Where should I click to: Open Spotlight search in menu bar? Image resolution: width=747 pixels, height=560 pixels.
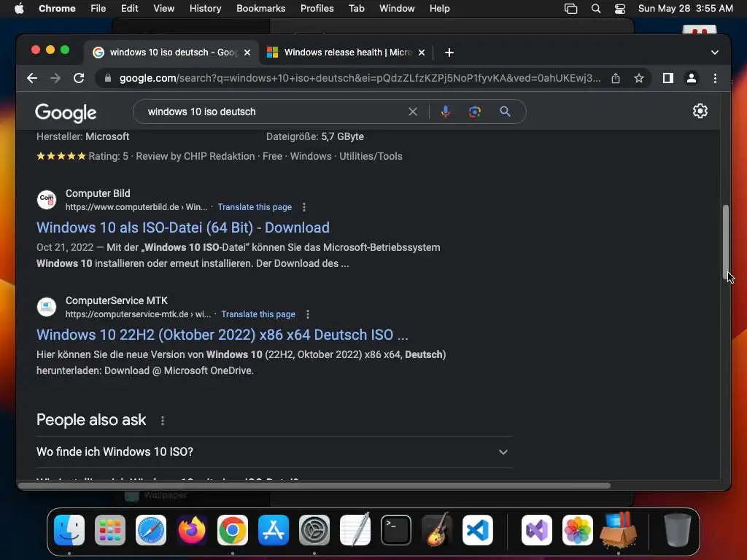595,8
